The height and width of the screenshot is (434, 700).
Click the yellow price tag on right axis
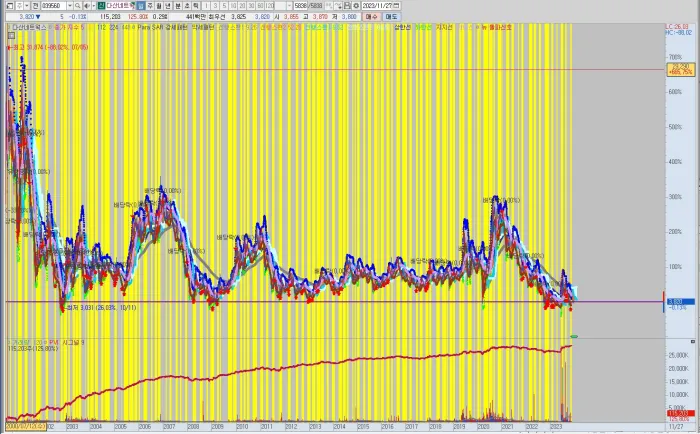coord(680,69)
